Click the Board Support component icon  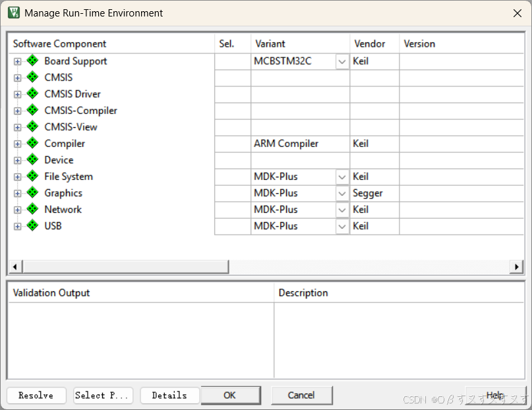(32, 61)
